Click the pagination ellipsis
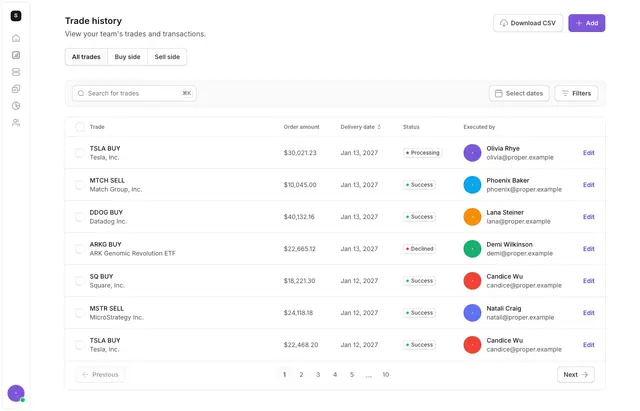 [x=369, y=375]
